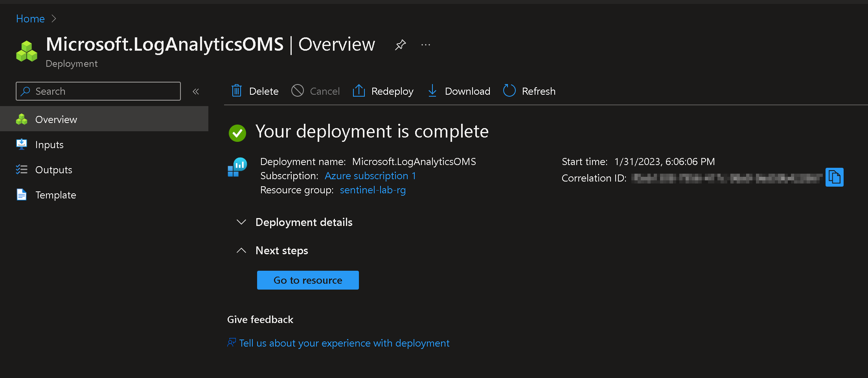Click the sidebar Search field
This screenshot has height=378, width=868.
point(98,91)
